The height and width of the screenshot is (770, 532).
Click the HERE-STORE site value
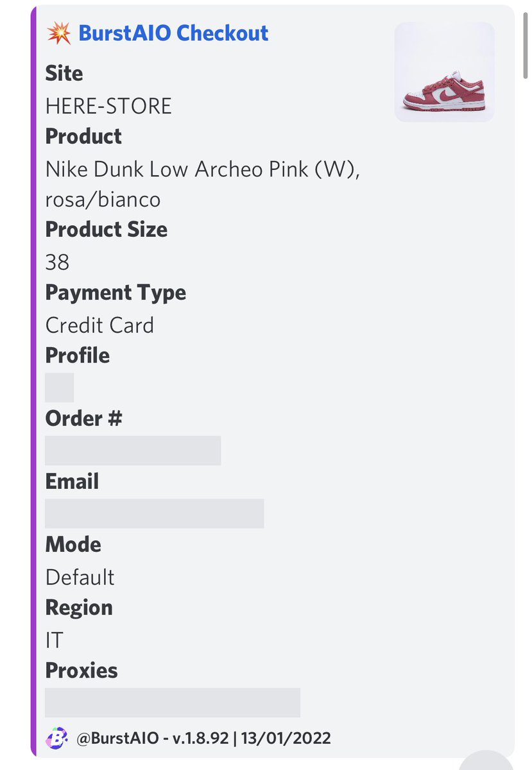[x=108, y=106]
